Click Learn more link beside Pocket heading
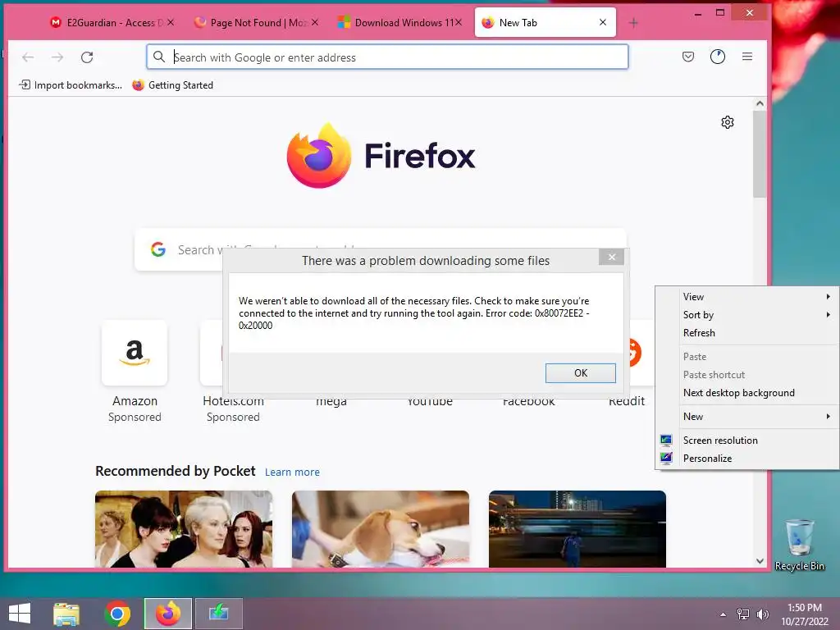 pyautogui.click(x=292, y=472)
